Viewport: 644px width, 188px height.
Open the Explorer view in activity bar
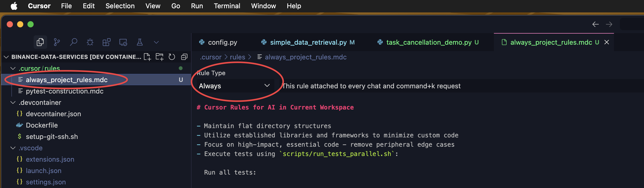click(40, 42)
